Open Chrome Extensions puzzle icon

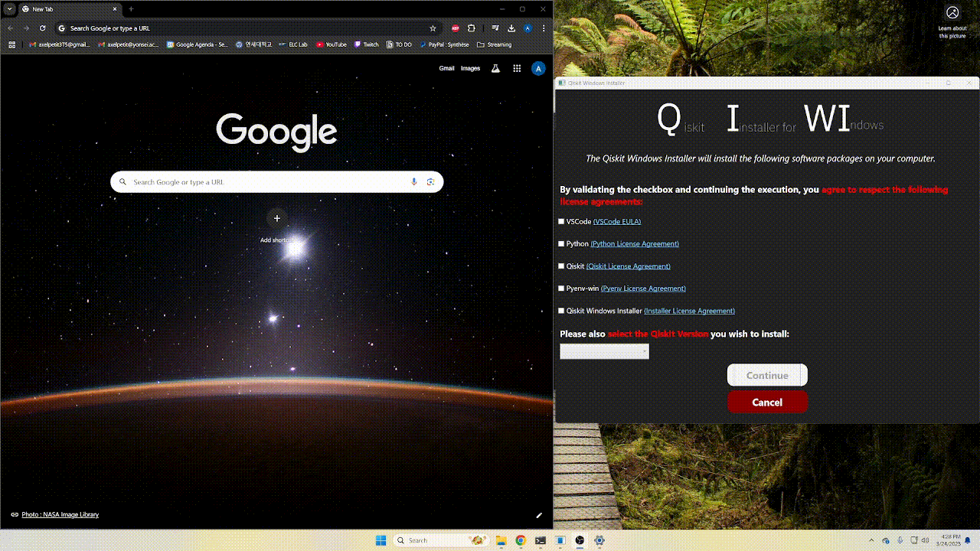point(472,28)
